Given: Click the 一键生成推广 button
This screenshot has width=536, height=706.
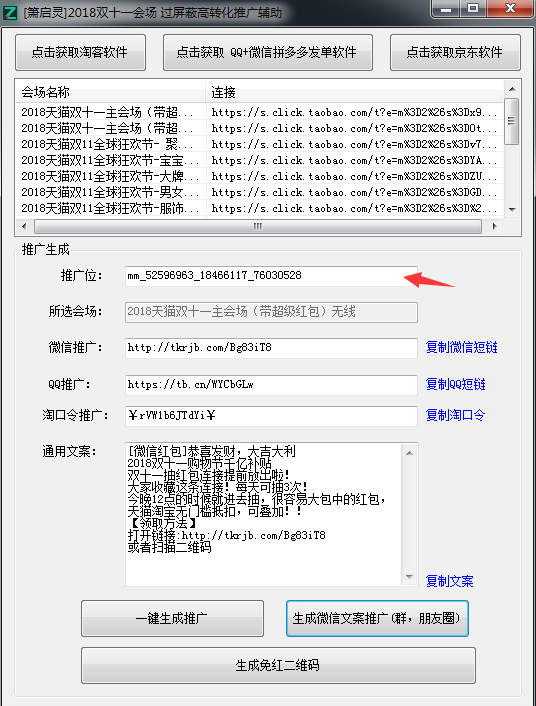Looking at the screenshot, I should [x=172, y=618].
